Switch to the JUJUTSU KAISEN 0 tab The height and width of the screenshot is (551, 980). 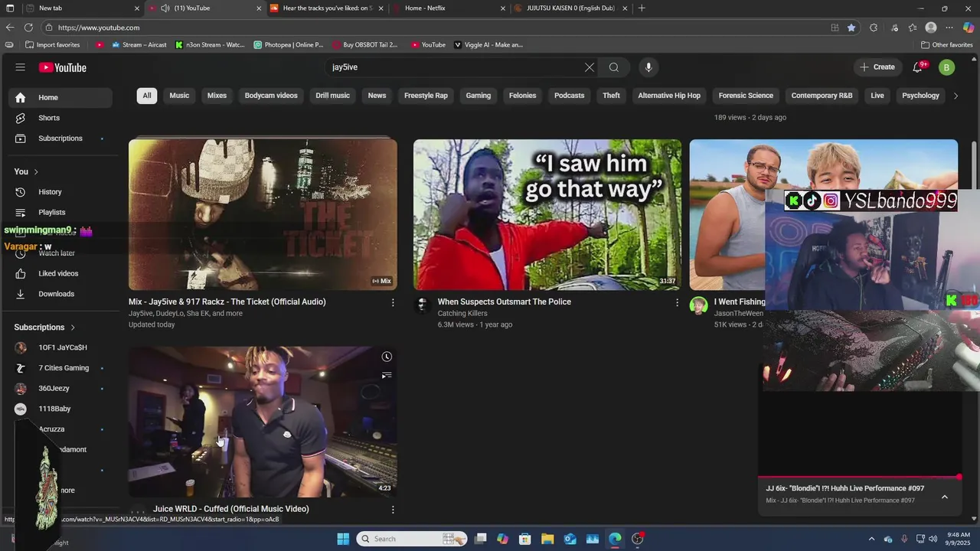point(570,8)
